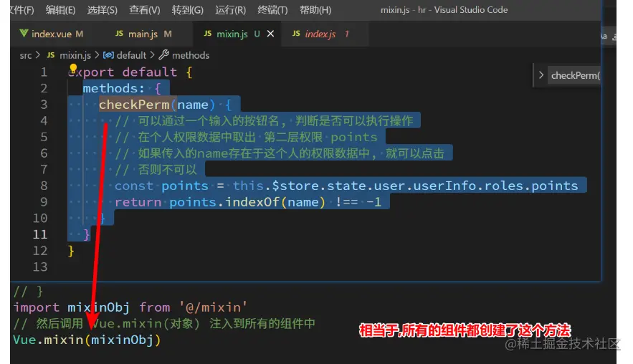Open the 选择(S) menu

pyautogui.click(x=102, y=10)
